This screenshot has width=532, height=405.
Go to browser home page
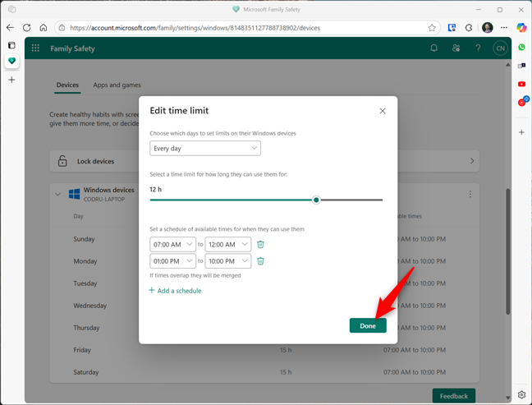tap(44, 27)
